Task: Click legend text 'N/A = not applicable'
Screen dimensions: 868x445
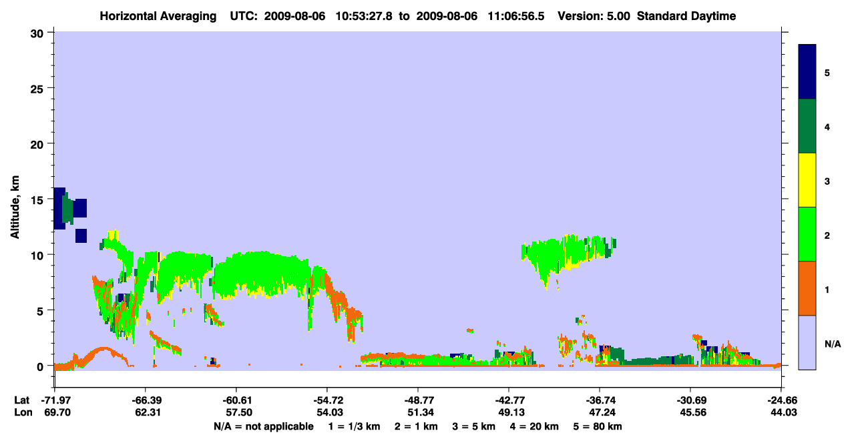Action: pyautogui.click(x=264, y=426)
